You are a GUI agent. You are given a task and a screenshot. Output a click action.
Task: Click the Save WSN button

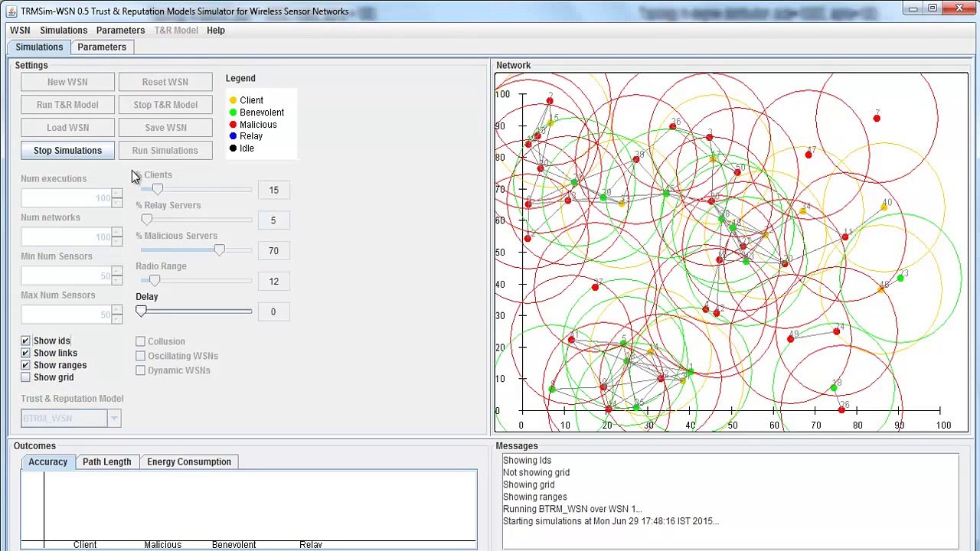click(165, 128)
